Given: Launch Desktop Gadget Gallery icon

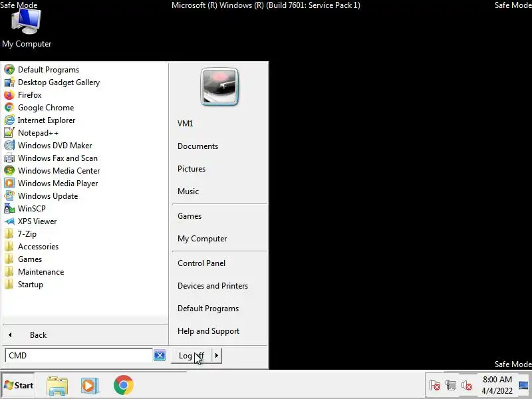Looking at the screenshot, I should 9,82.
